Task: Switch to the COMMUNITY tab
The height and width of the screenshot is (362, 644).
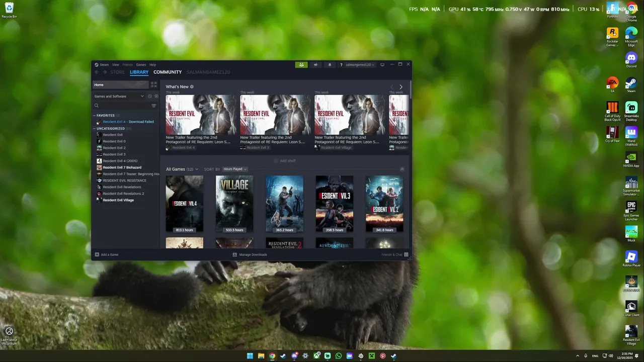Action: (x=168, y=72)
